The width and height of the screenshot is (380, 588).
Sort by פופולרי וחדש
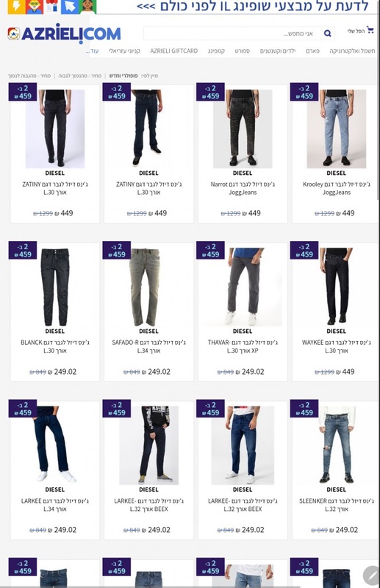[123, 76]
